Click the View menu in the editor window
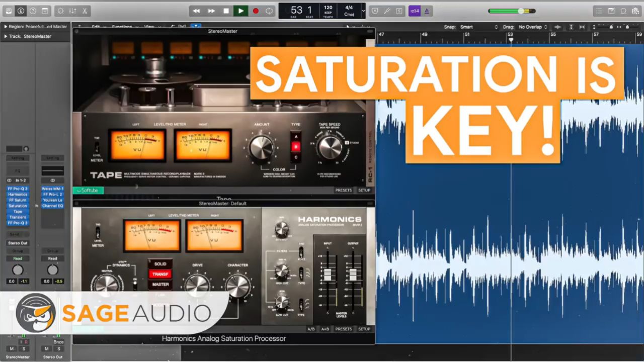Screen dimensions: 644x362 (x=149, y=26)
